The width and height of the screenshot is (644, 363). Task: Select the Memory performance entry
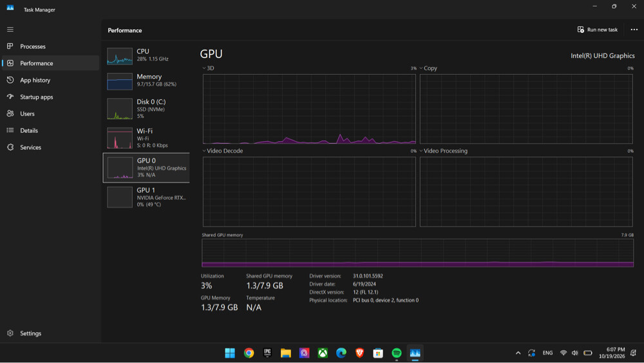pos(146,81)
